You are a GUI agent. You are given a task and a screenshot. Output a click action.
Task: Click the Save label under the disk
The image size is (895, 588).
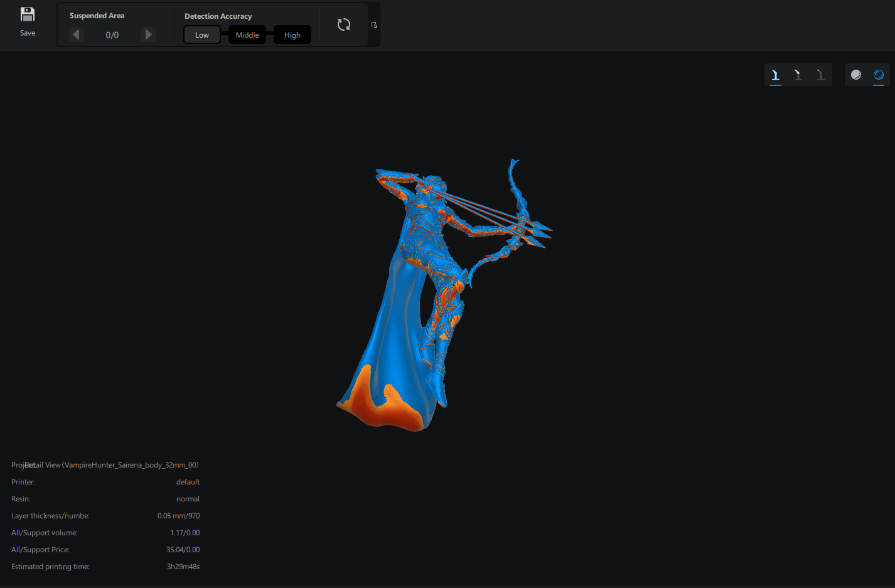tap(28, 33)
